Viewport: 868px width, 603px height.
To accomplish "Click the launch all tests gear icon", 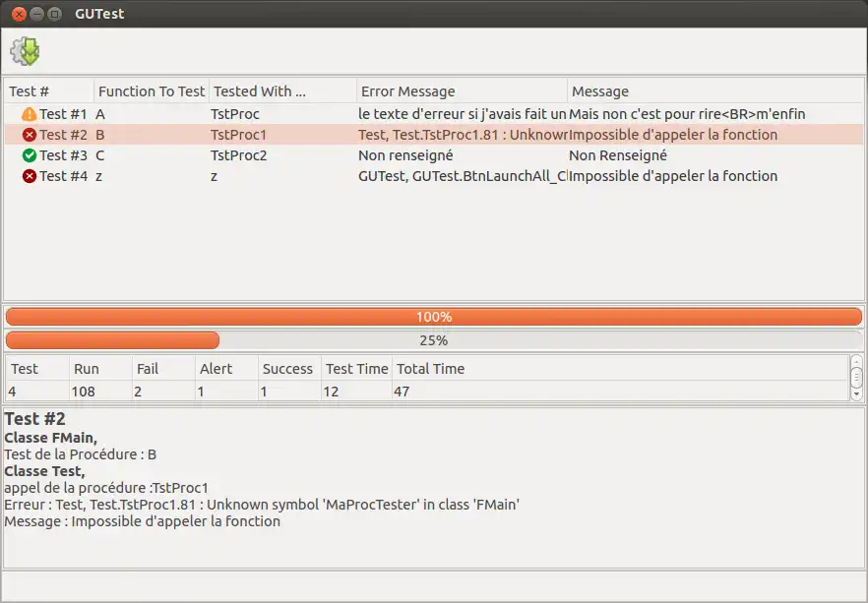I will point(25,51).
